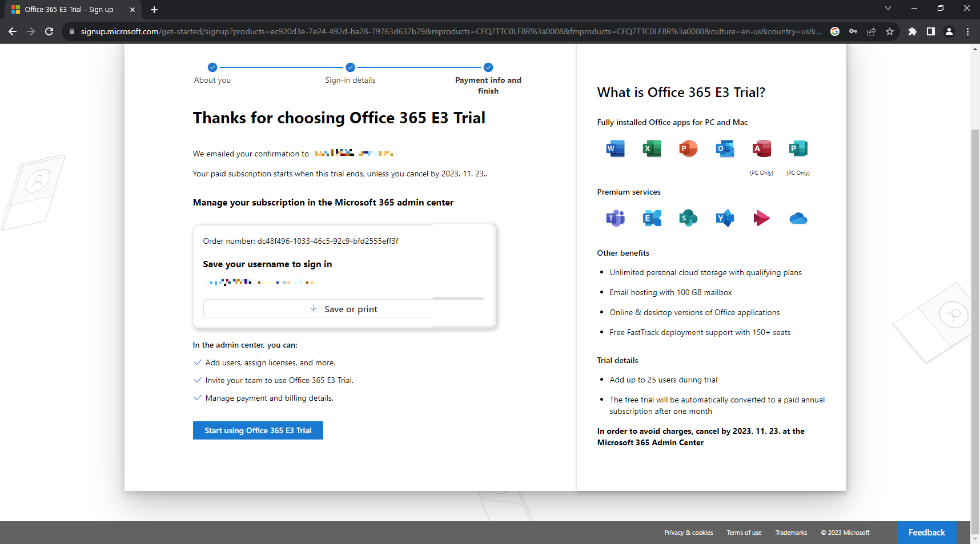Click the Excel app icon
980x544 pixels.
tap(652, 148)
